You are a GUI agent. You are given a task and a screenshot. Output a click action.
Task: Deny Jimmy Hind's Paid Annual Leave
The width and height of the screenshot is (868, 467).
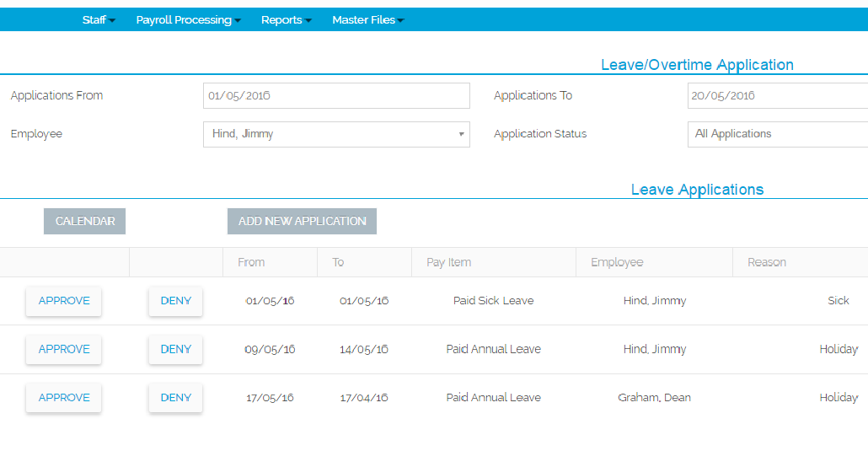(175, 350)
